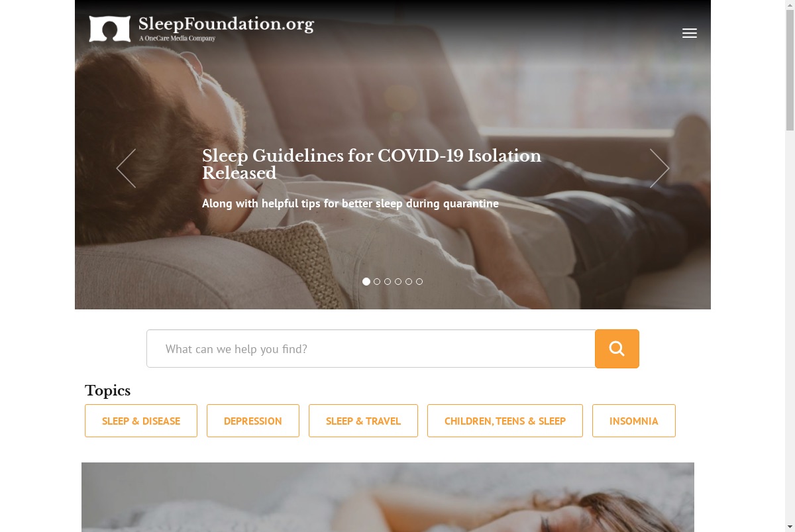Open Children, Teens & Sleep topic
This screenshot has width=795, height=532.
tap(505, 421)
